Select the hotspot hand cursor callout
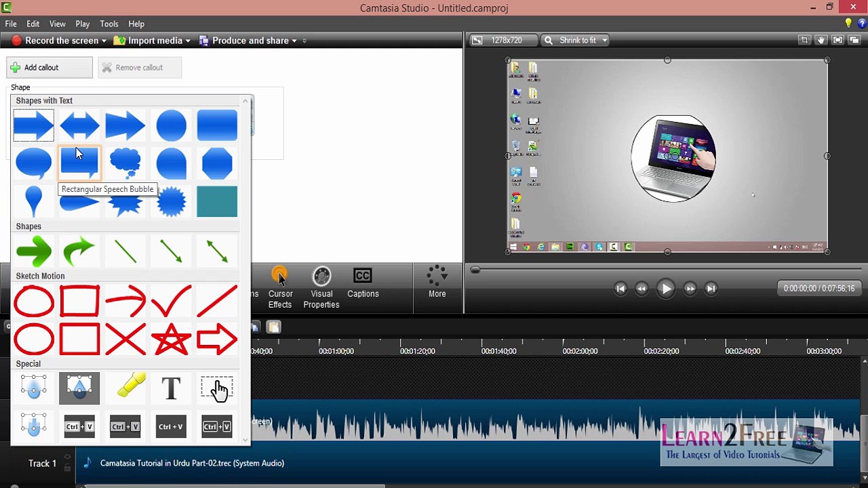The width and height of the screenshot is (868, 488). point(217,388)
